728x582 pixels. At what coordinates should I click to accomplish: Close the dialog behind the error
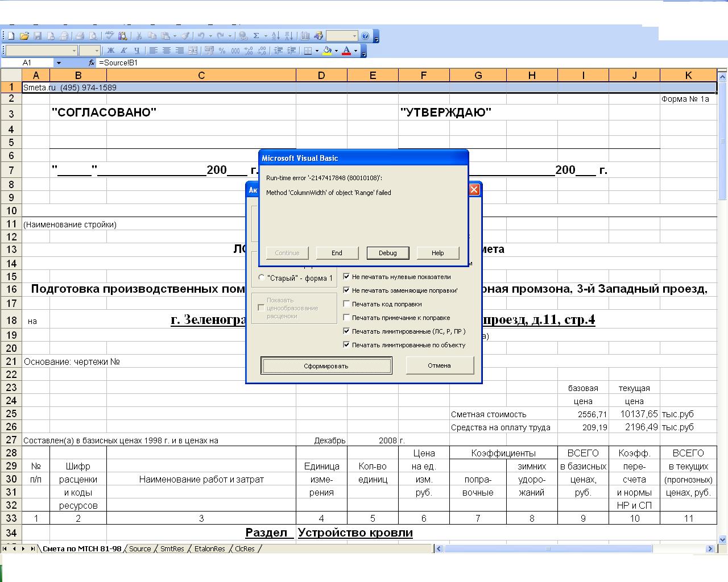(474, 190)
